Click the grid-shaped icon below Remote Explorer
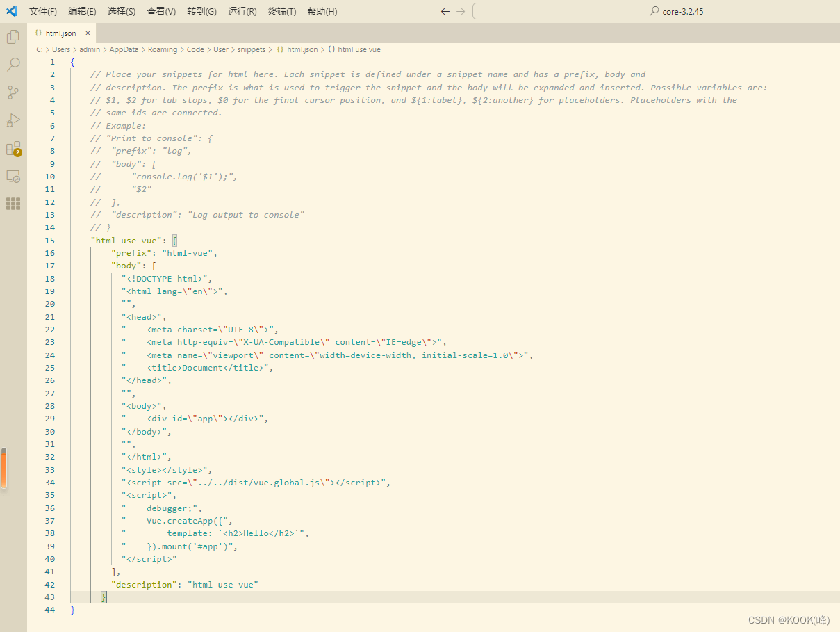 pos(13,203)
